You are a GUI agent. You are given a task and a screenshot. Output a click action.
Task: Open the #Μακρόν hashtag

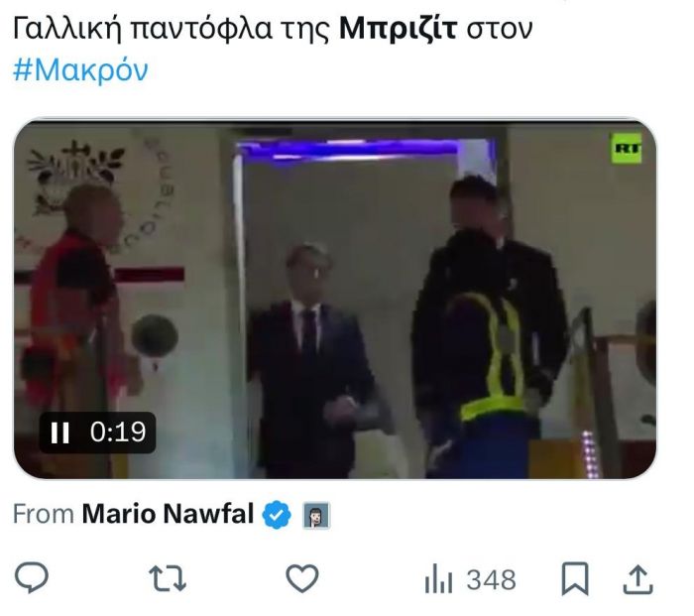[x=80, y=70]
